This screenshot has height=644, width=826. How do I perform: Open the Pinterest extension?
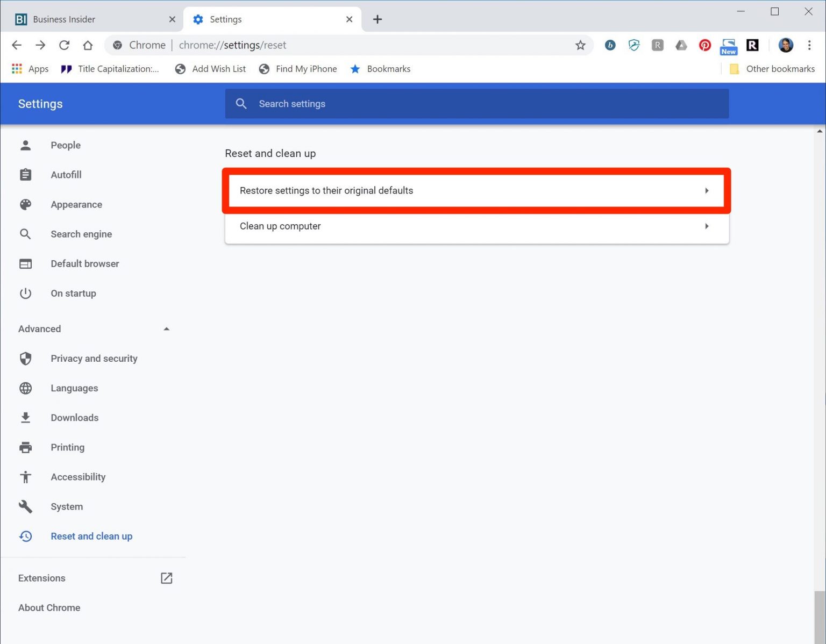[704, 45]
